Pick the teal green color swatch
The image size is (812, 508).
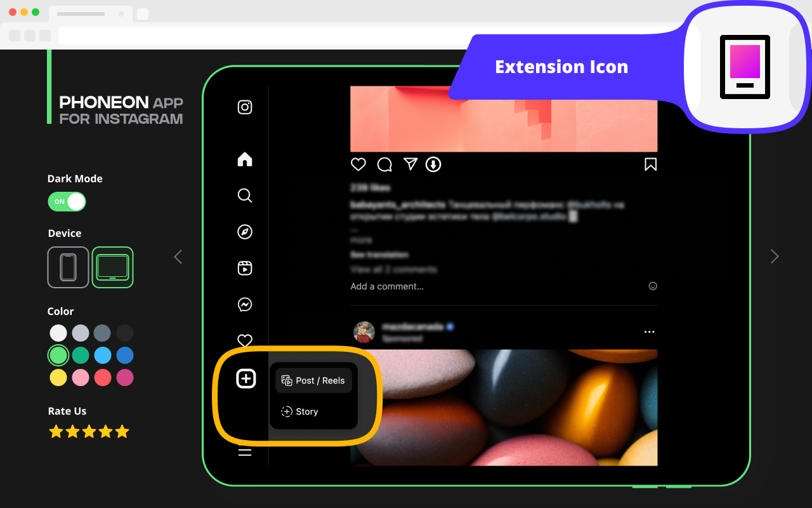[81, 355]
